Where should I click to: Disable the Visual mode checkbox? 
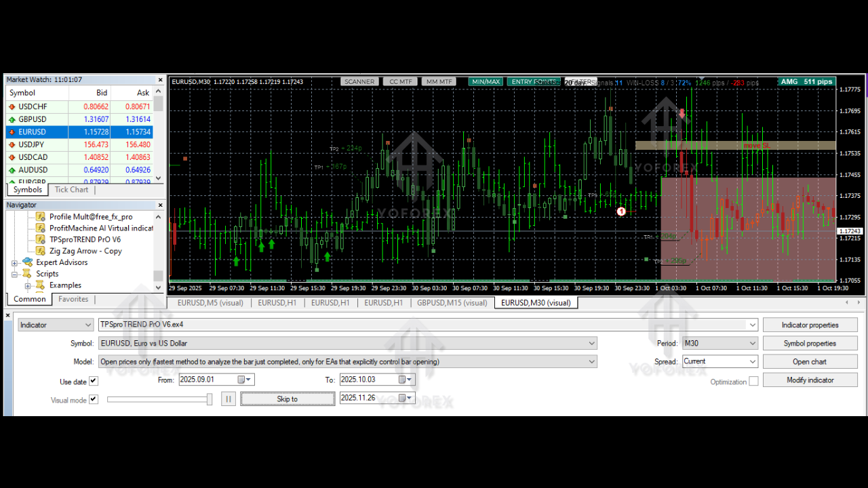(94, 400)
